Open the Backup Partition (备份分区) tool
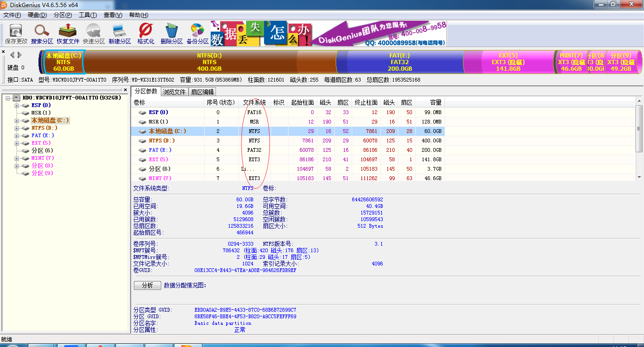 pyautogui.click(x=198, y=34)
